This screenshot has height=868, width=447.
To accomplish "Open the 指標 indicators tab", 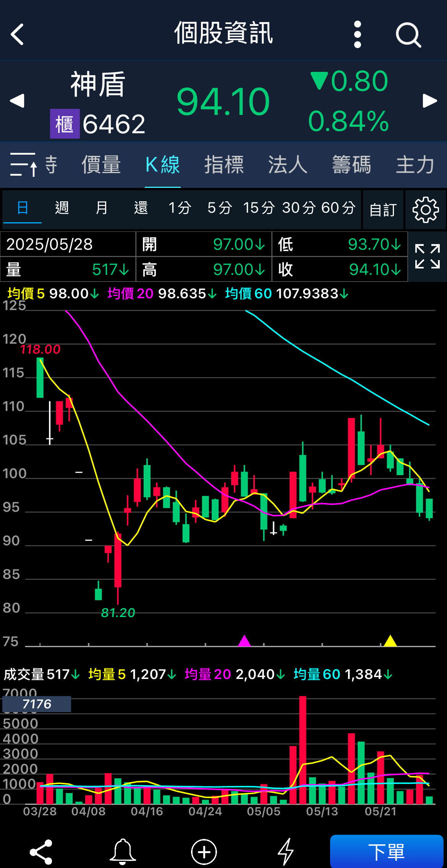I will (x=224, y=165).
